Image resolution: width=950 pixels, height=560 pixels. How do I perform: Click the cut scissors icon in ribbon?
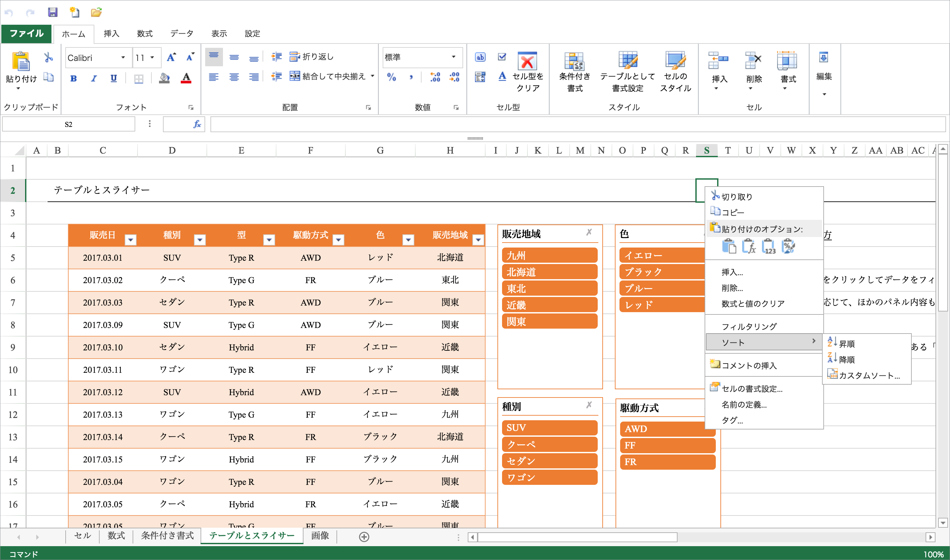(48, 57)
